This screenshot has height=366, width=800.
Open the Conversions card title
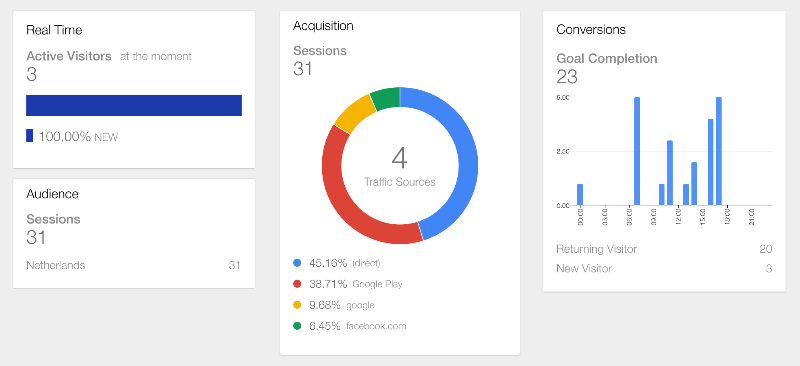[x=591, y=30]
